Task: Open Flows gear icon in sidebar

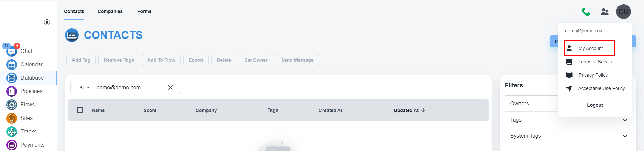Action: click(12, 105)
